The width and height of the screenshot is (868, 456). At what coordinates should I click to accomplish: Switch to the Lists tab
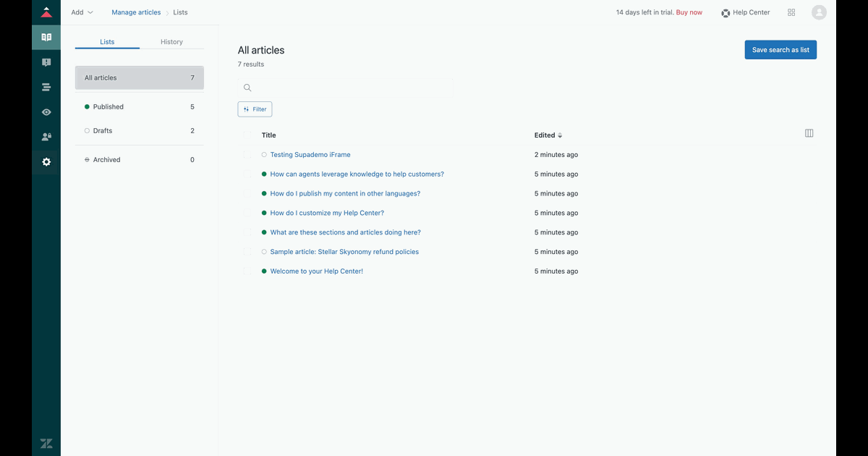click(107, 42)
